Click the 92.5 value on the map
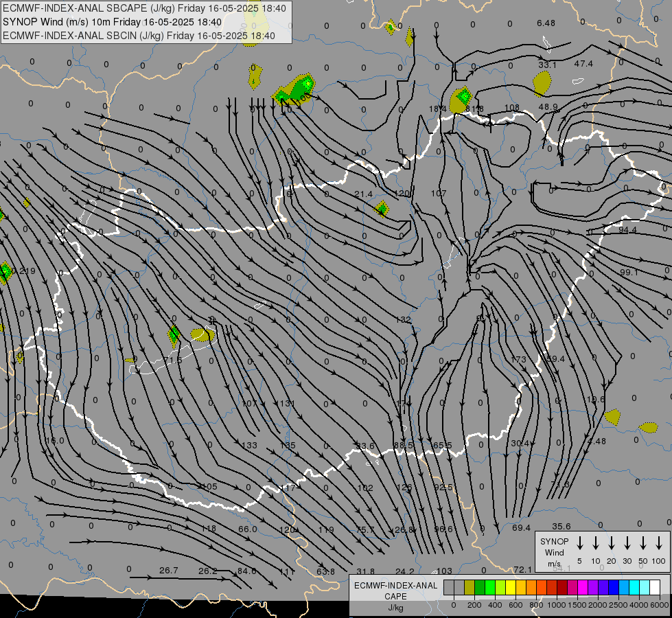 [x=443, y=488]
